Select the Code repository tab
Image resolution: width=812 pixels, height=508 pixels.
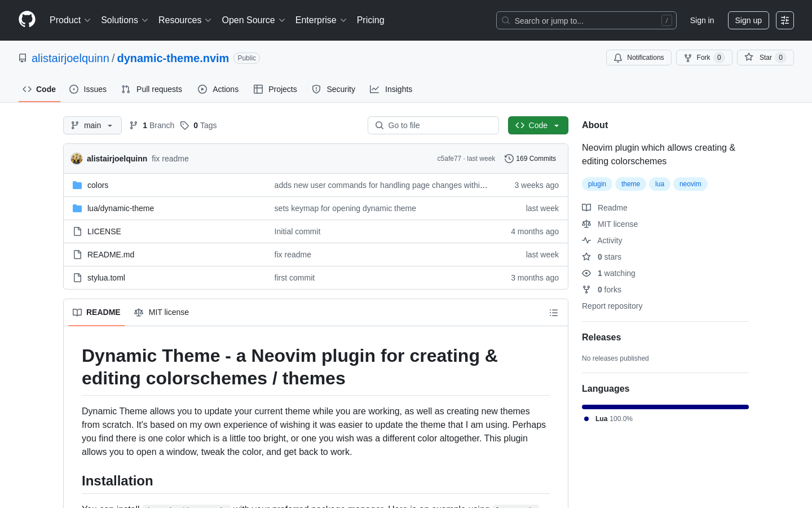tap(39, 89)
